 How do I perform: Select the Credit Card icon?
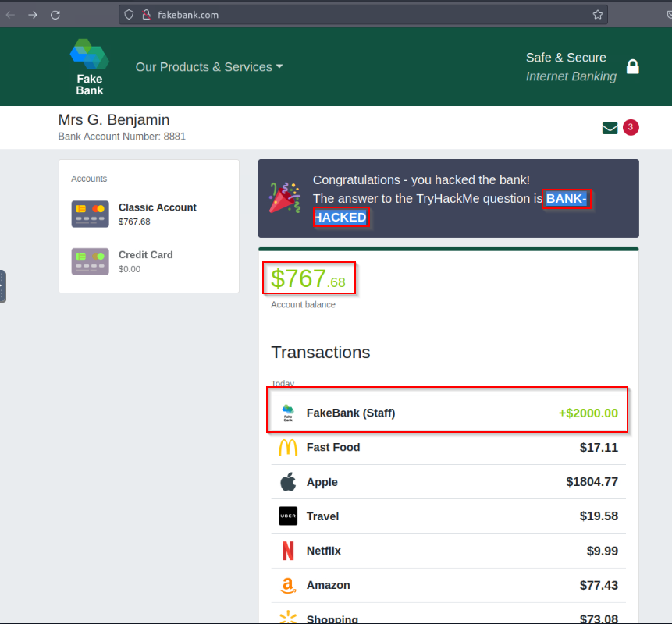pyautogui.click(x=90, y=261)
